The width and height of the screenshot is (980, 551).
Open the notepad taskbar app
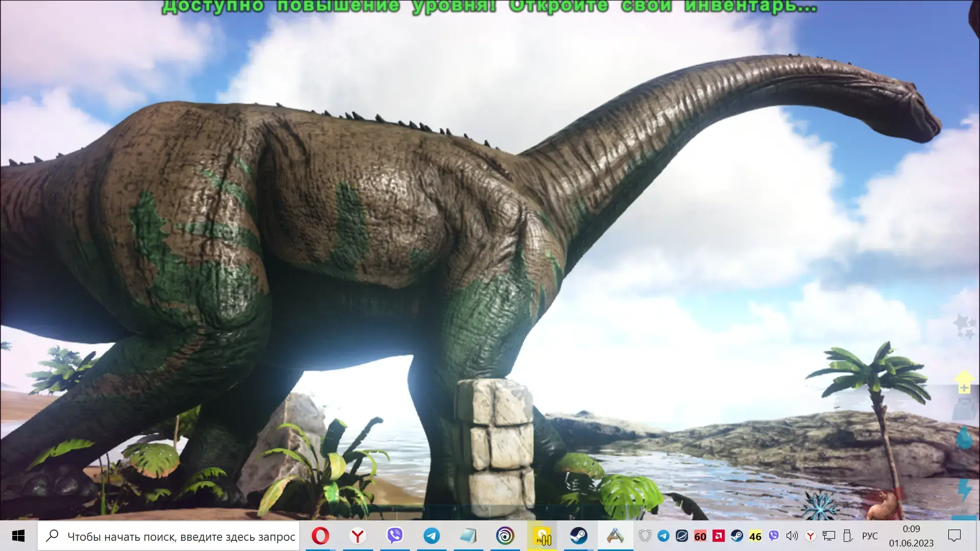coord(469,536)
